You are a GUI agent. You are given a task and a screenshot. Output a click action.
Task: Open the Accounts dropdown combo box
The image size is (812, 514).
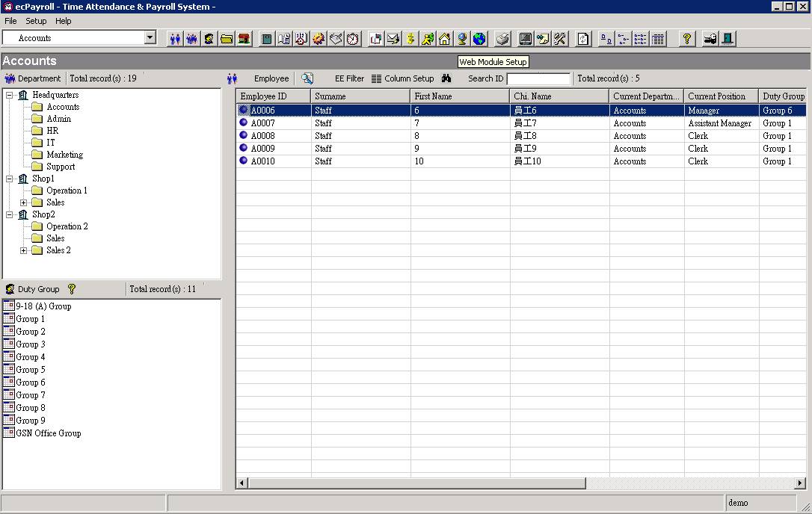pyautogui.click(x=150, y=38)
